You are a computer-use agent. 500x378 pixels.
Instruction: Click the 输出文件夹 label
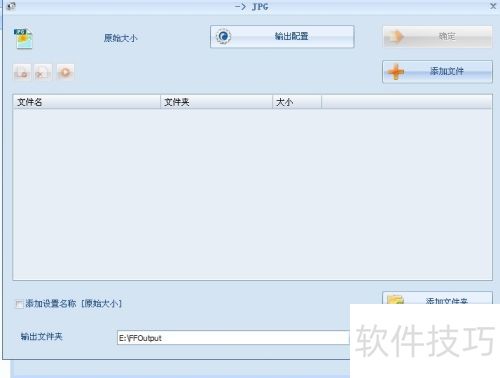click(x=42, y=337)
